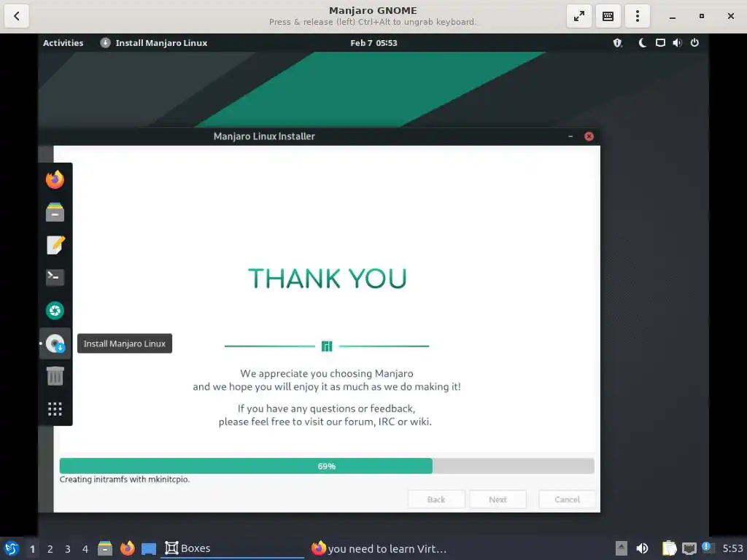Click blue show-desktop icon in host taskbar
This screenshot has width=747, height=560.
(x=149, y=548)
